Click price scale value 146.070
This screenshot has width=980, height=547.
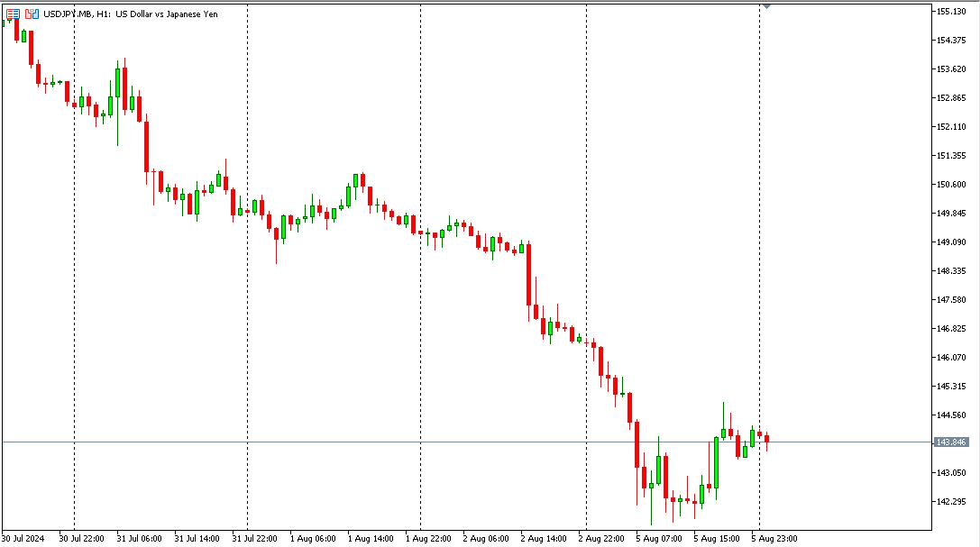[x=951, y=357]
